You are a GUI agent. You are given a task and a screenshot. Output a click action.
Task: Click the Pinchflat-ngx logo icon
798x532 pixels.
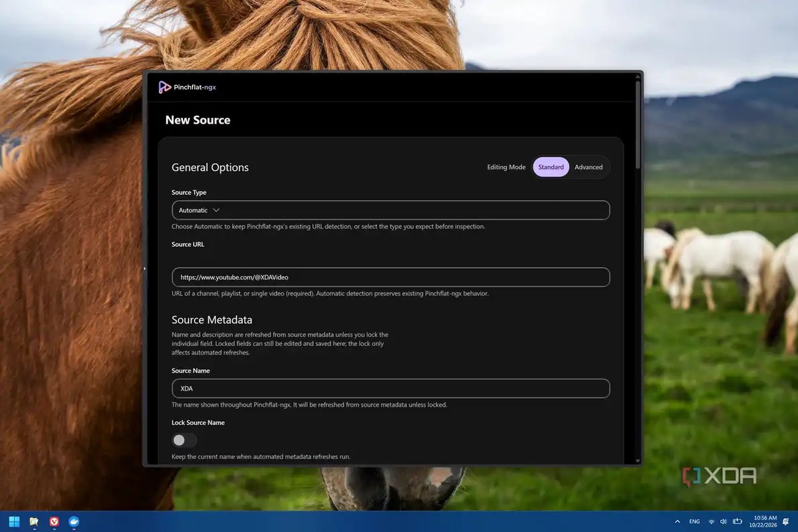click(164, 87)
